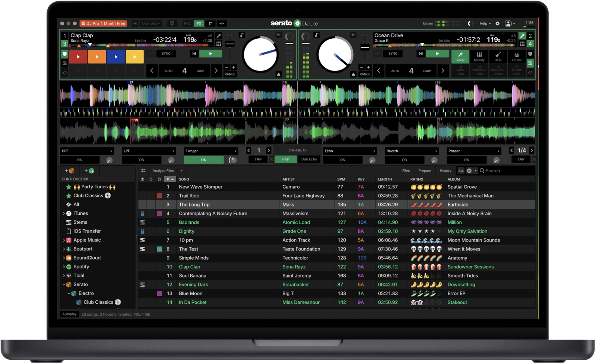Expand the Beatport library item
The height and width of the screenshot is (364, 596).
click(x=64, y=249)
